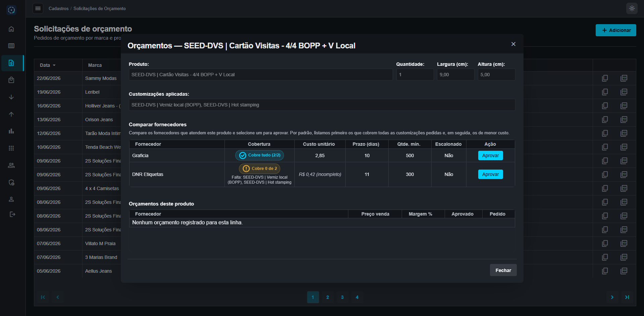Open the down arrow icon in sidebar
644x316 pixels.
[x=11, y=97]
